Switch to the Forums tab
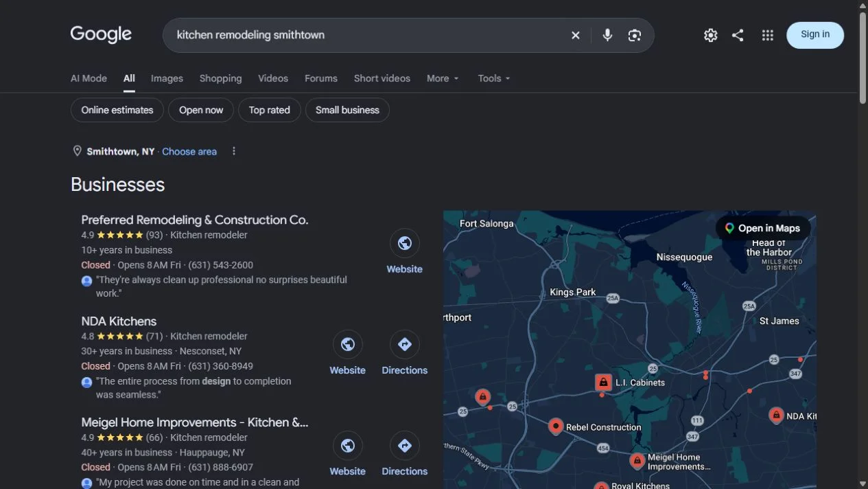Screen dimensions: 868x489 (321, 78)
